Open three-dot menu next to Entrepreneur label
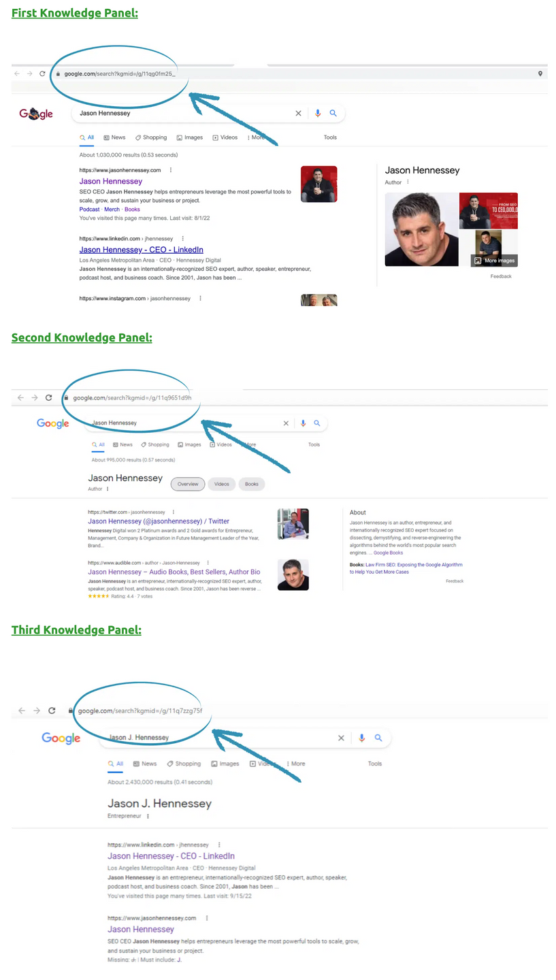Screen dimensions: 556x980 coord(148,816)
